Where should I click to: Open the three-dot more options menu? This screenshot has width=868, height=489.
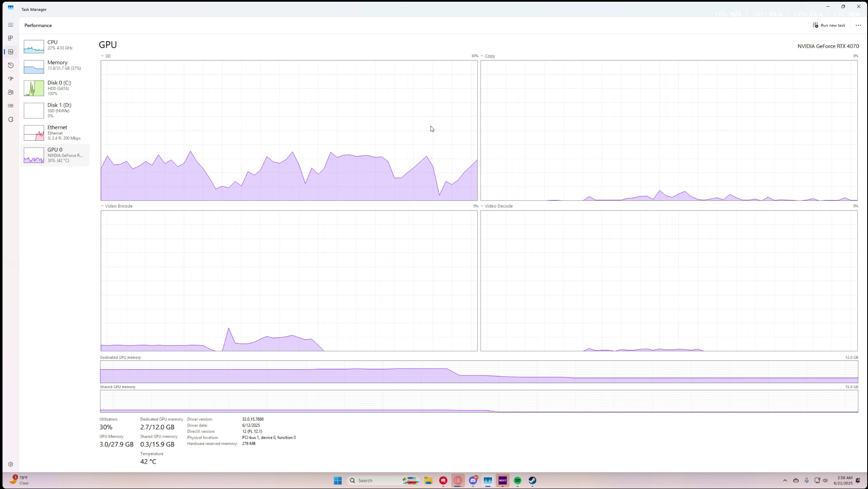tap(858, 25)
